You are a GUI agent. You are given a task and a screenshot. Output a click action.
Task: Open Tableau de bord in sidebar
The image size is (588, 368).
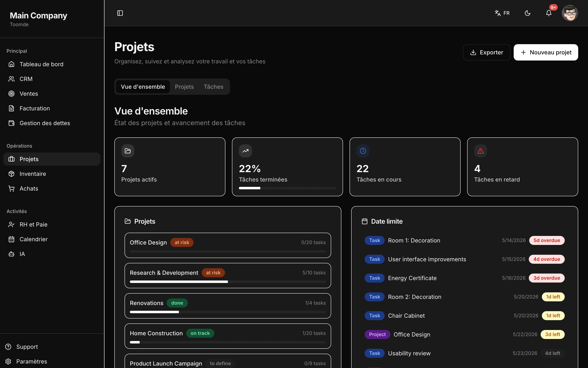tap(52, 64)
